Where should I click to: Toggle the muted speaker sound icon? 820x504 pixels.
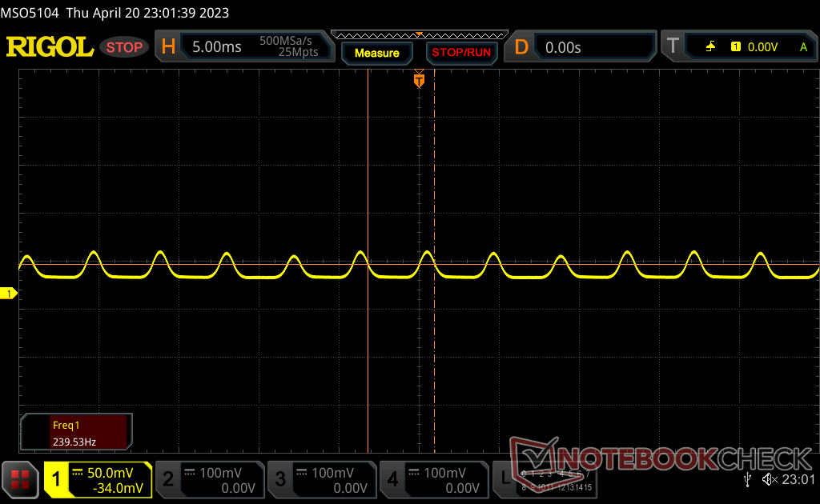point(770,479)
